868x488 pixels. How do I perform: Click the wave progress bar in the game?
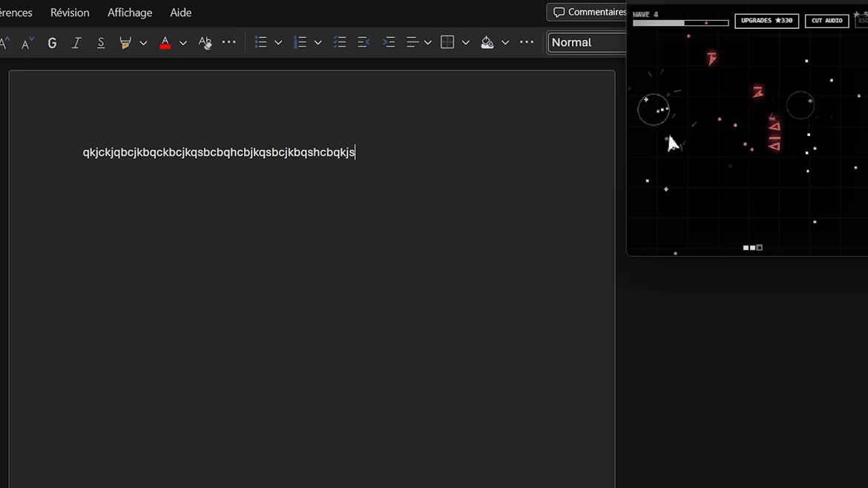coord(681,23)
